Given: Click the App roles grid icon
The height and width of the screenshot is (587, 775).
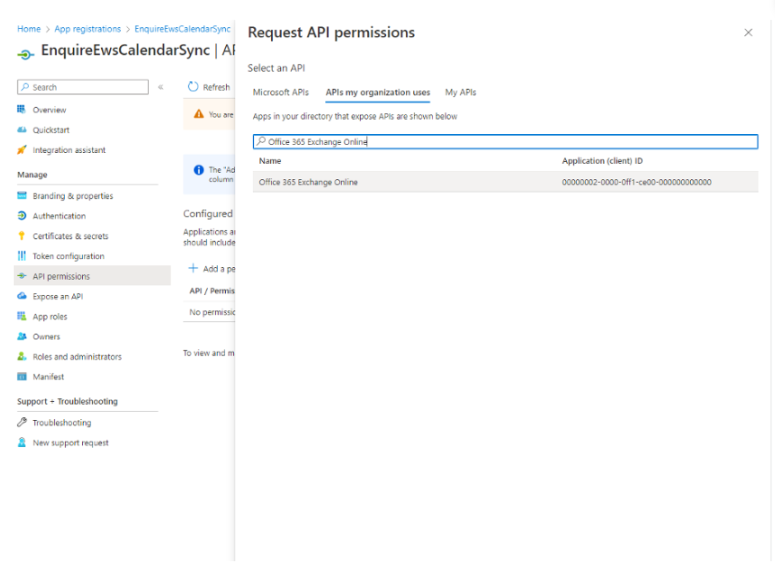Looking at the screenshot, I should pos(22,316).
